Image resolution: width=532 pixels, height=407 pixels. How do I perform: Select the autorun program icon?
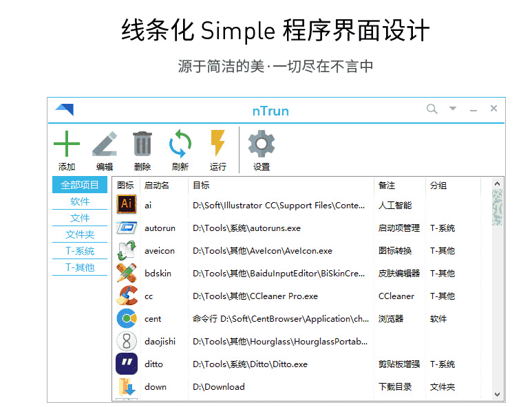pyautogui.click(x=127, y=228)
